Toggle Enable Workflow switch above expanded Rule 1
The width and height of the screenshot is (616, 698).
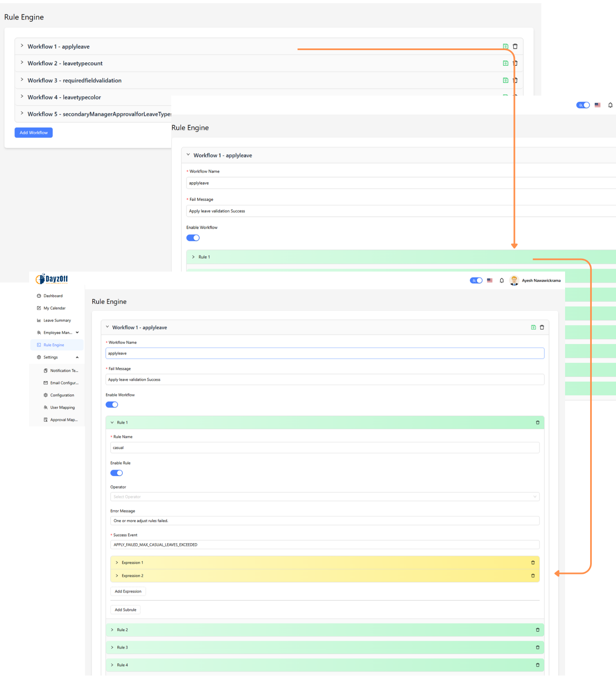112,405
